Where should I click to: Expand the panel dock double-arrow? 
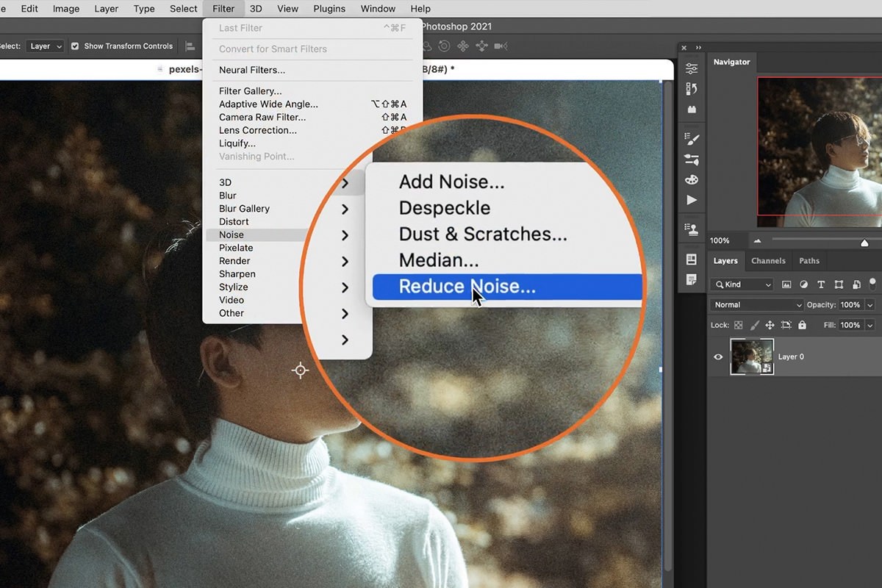coord(698,47)
